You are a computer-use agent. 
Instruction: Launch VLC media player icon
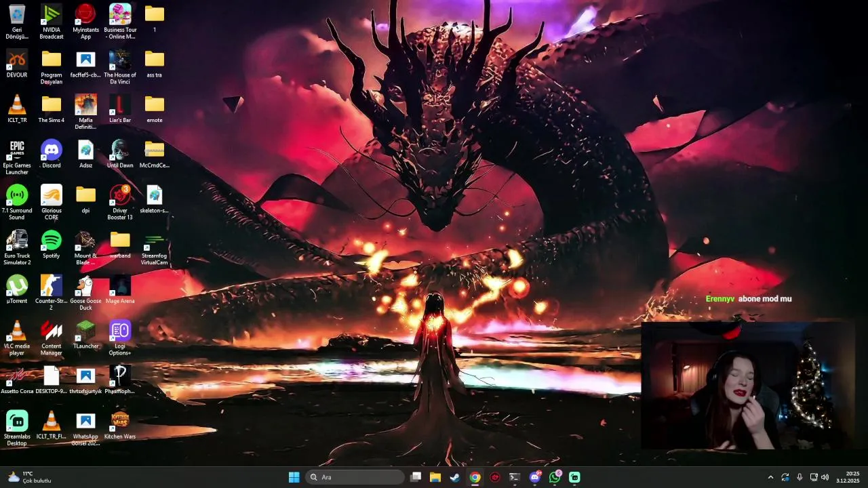pos(17,338)
